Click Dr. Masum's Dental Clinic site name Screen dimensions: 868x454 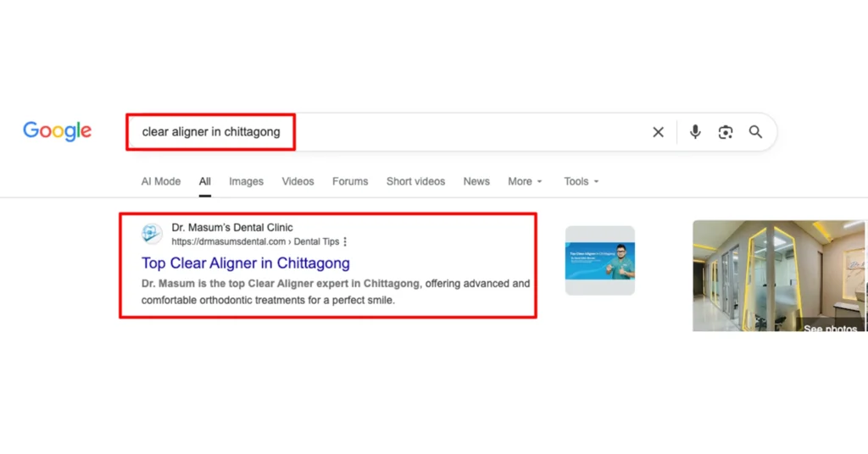tap(232, 227)
